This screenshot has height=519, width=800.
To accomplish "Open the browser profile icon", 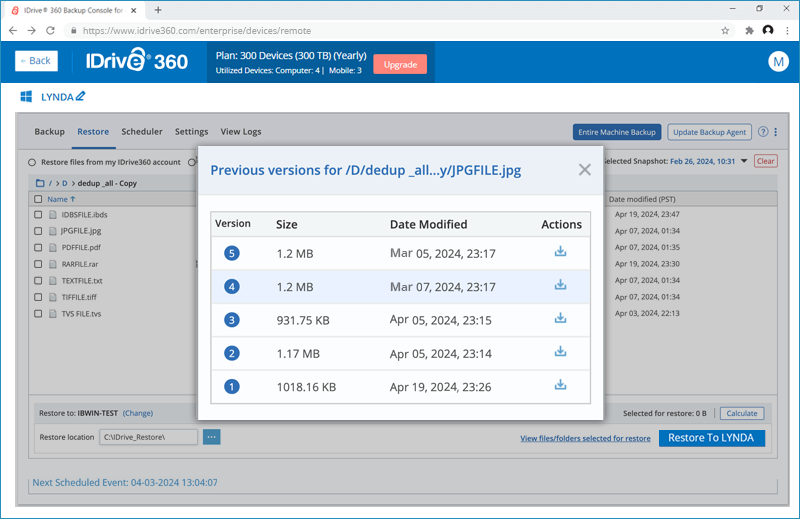I will point(768,30).
